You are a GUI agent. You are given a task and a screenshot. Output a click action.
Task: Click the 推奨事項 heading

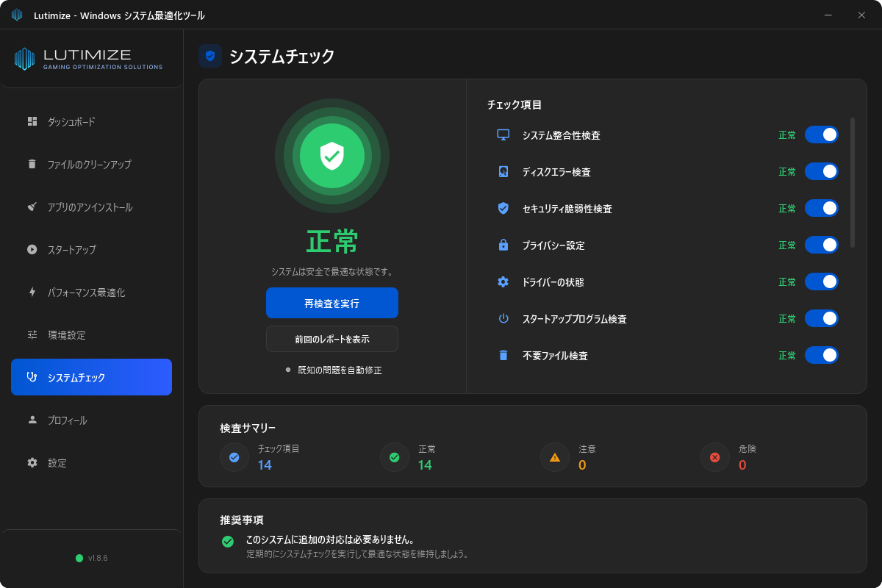tap(242, 520)
